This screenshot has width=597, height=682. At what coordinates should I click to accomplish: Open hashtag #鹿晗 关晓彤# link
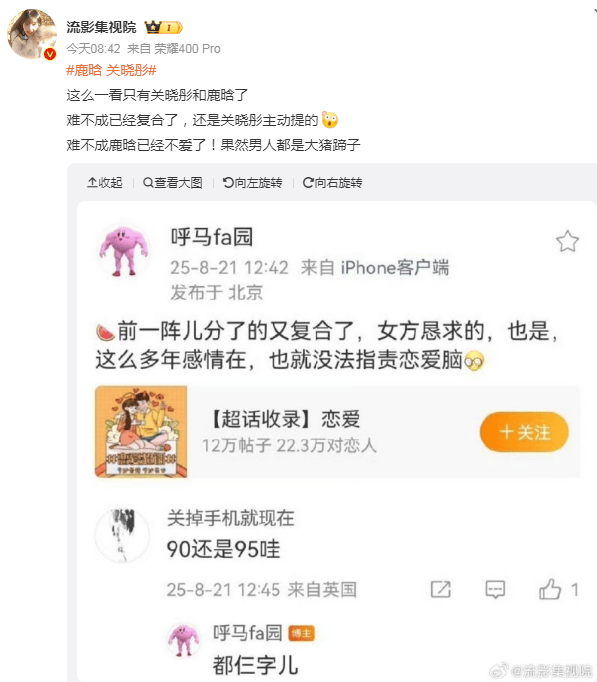pos(111,70)
